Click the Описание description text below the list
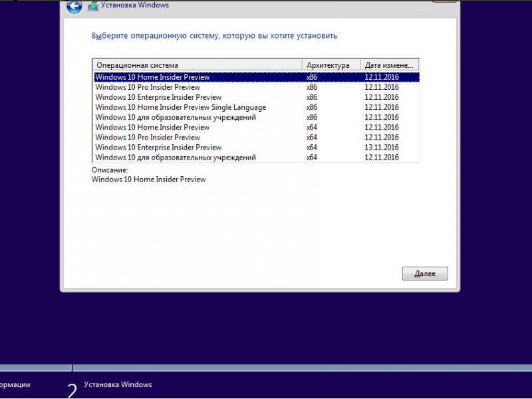Viewport: 532px width, 399px height. [148, 180]
